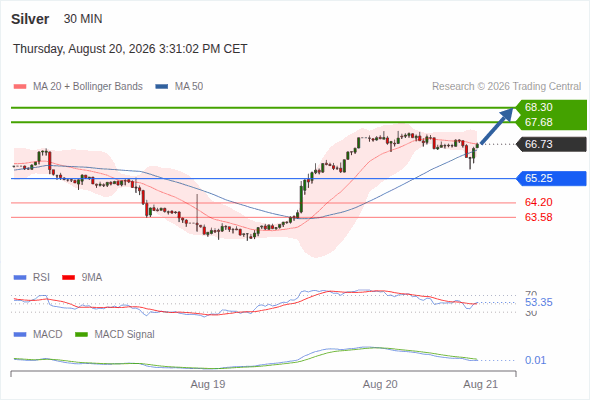Click the Aug 19 date marker

pyautogui.click(x=208, y=385)
